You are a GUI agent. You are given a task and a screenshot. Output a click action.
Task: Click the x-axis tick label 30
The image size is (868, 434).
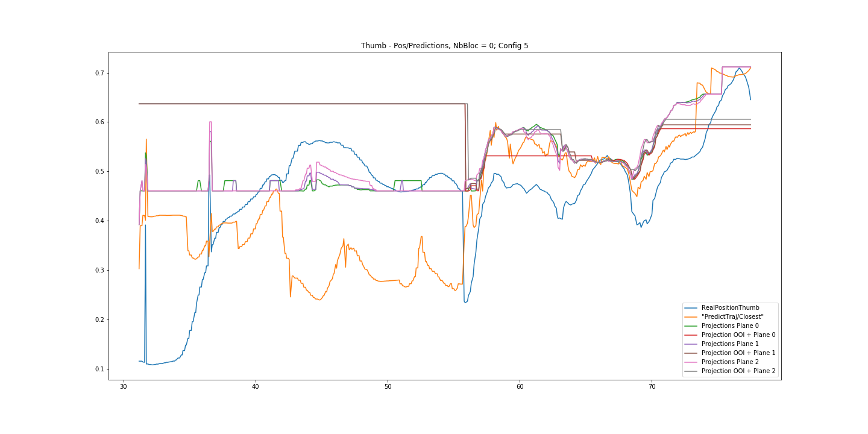click(124, 386)
